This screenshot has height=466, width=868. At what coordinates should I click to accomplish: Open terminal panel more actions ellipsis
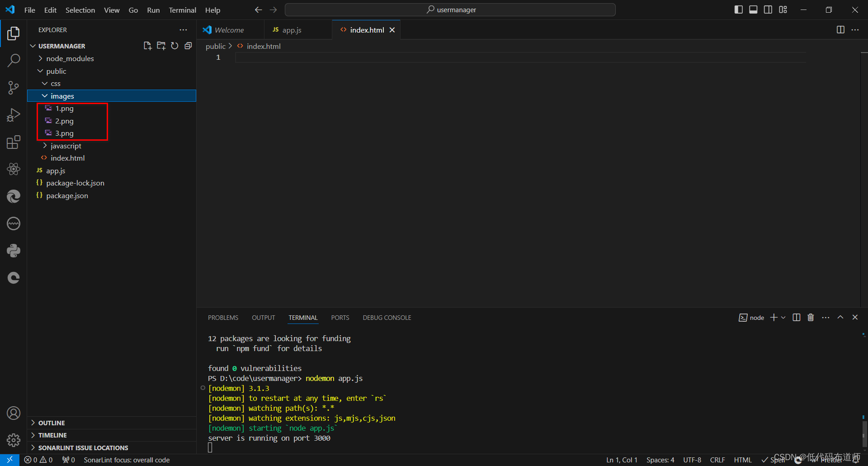tap(826, 318)
